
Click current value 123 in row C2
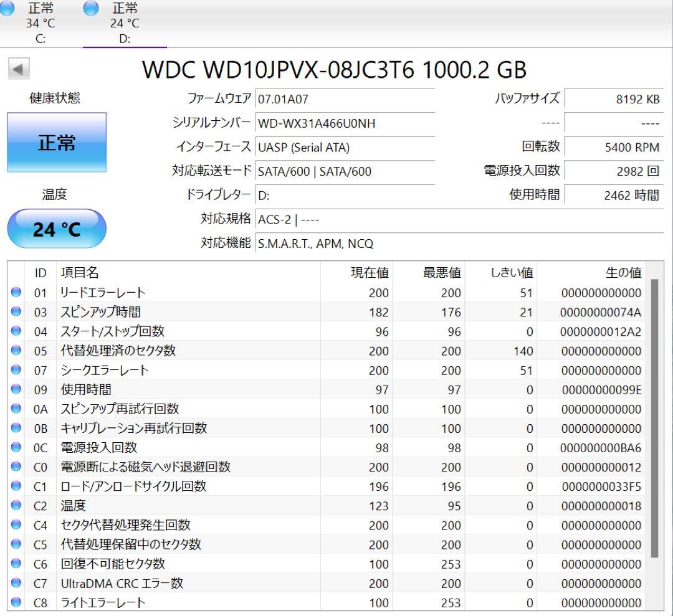click(x=379, y=506)
